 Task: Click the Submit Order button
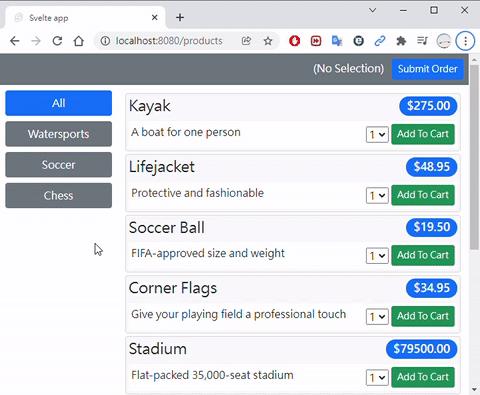[x=428, y=69]
